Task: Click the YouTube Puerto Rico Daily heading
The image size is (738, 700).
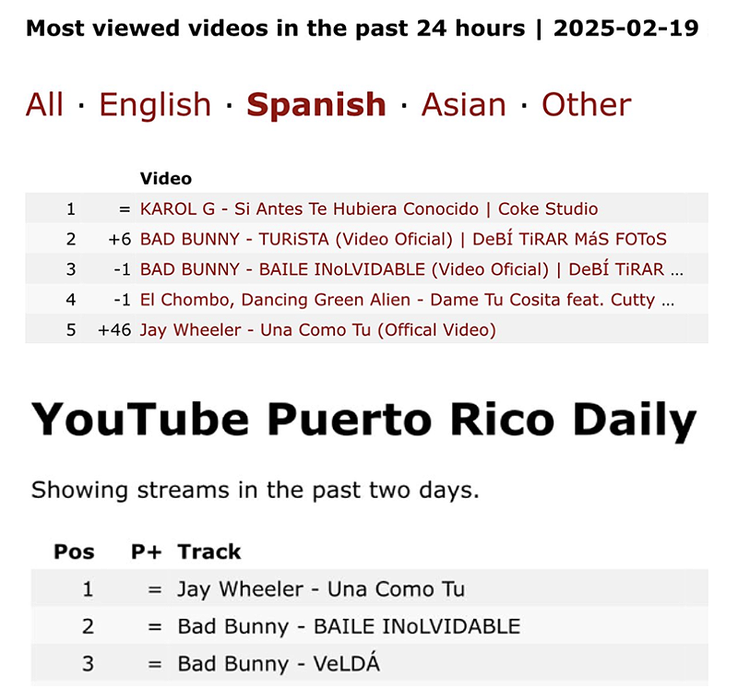Action: tap(364, 421)
